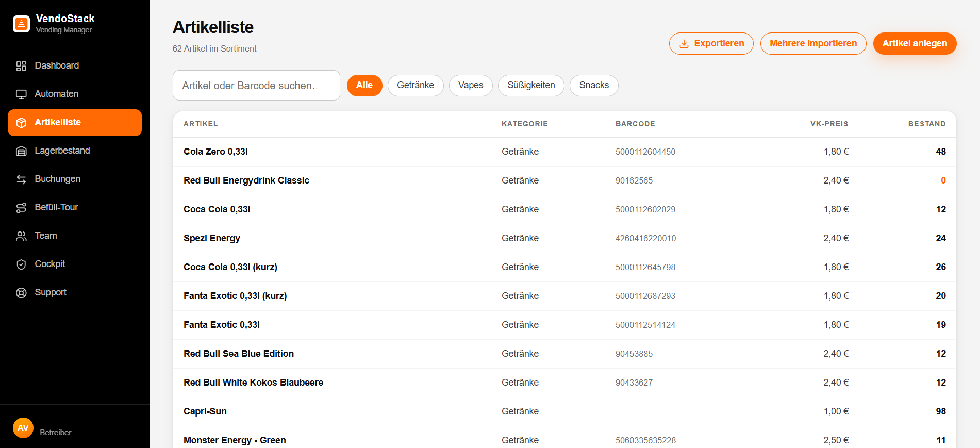
Task: Click Mehrere importieren button
Action: pyautogui.click(x=813, y=44)
